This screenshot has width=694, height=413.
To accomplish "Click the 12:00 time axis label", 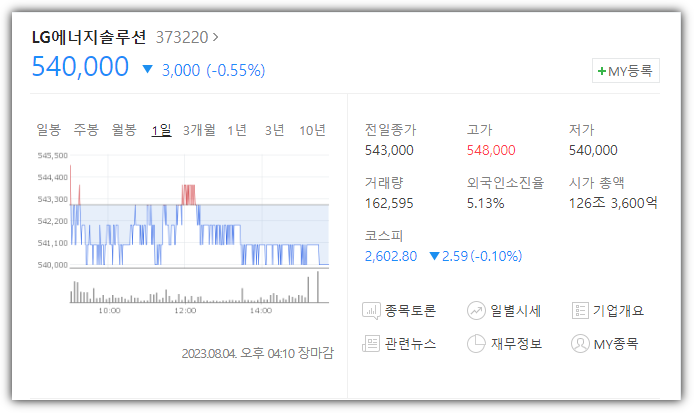I will (185, 311).
